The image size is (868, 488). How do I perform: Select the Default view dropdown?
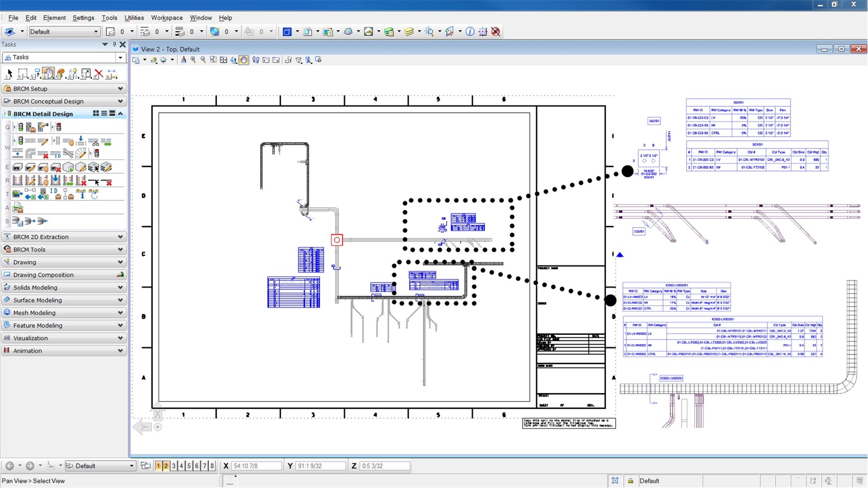pos(99,466)
